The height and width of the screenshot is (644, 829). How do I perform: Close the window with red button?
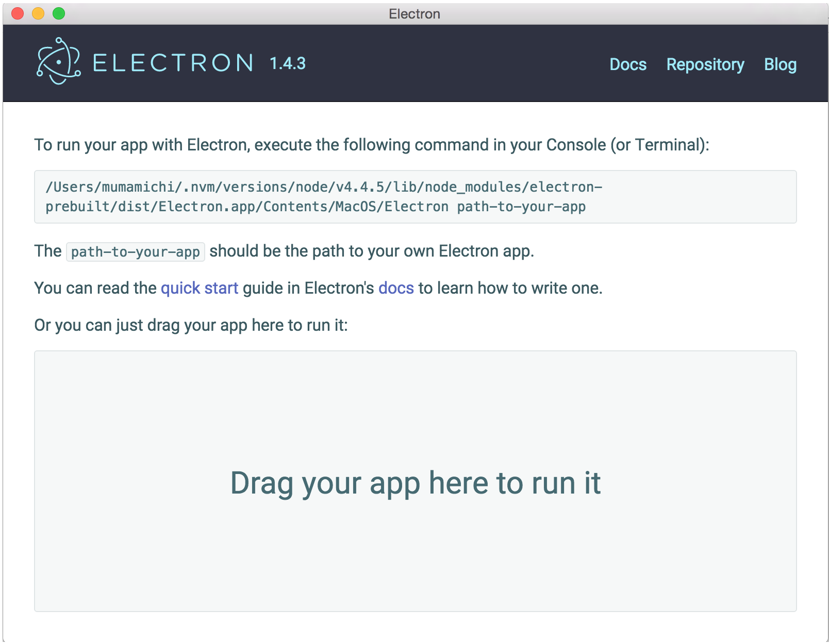click(18, 13)
